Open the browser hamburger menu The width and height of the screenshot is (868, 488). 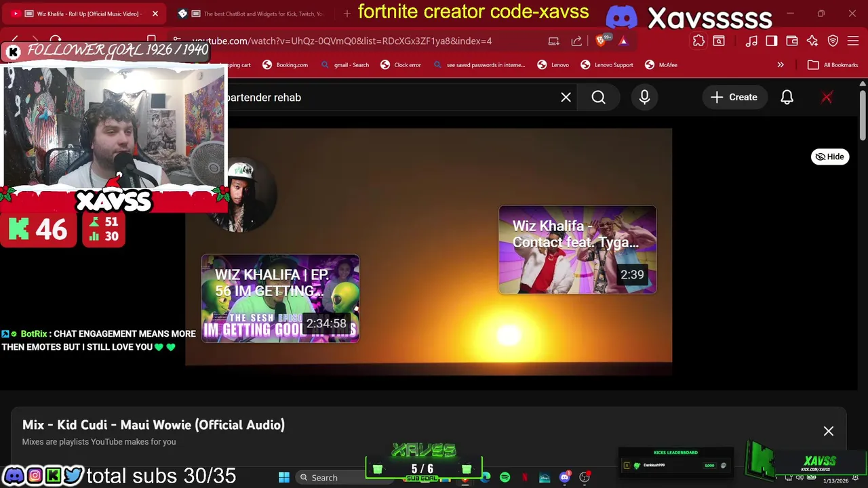(x=853, y=41)
